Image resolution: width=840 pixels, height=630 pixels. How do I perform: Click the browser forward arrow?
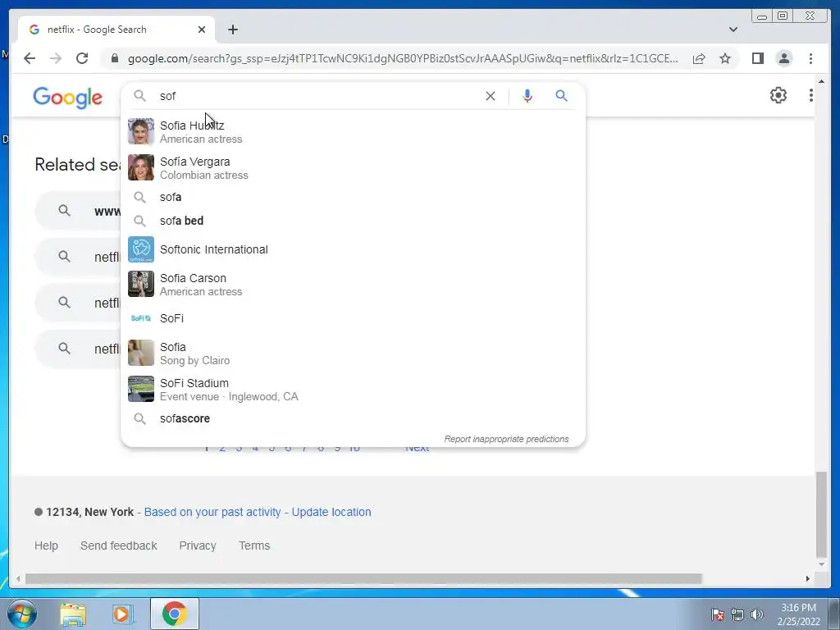point(56,58)
